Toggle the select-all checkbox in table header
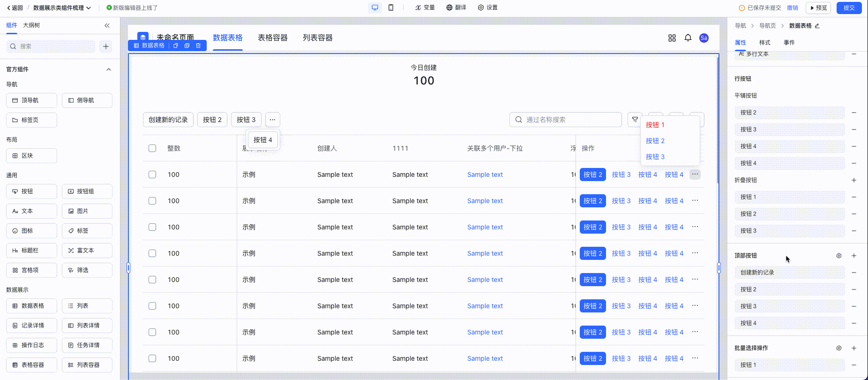Screen dimensions: 868x380 coord(152,148)
